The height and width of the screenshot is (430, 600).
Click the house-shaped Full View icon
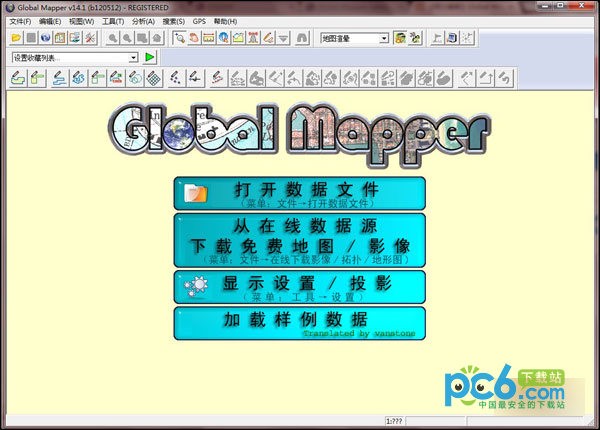click(157, 38)
